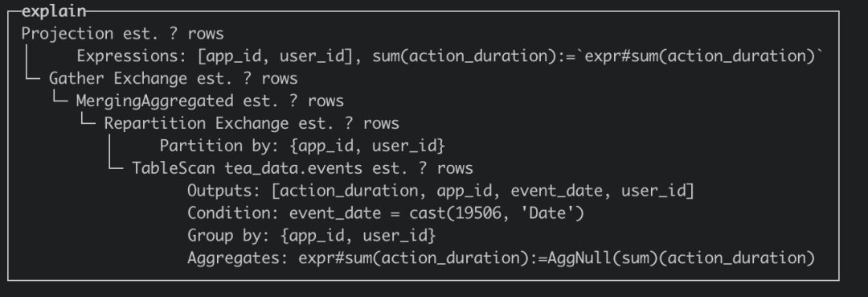The image size is (868, 297).
Task: Click the 'Aggregates:' AggNull(sum) line
Action: pyautogui.click(x=501, y=258)
